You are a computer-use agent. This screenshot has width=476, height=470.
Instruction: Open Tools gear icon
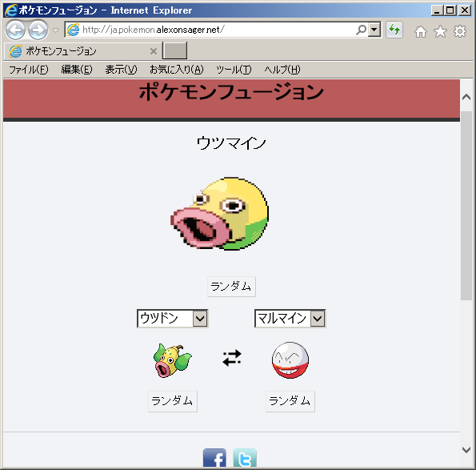(460, 31)
